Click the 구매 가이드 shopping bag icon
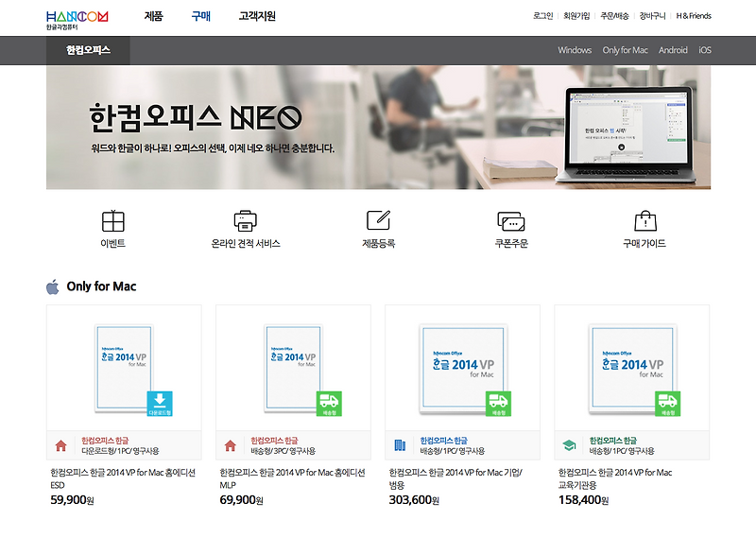Viewport: 756px width, 538px height. pos(645,221)
